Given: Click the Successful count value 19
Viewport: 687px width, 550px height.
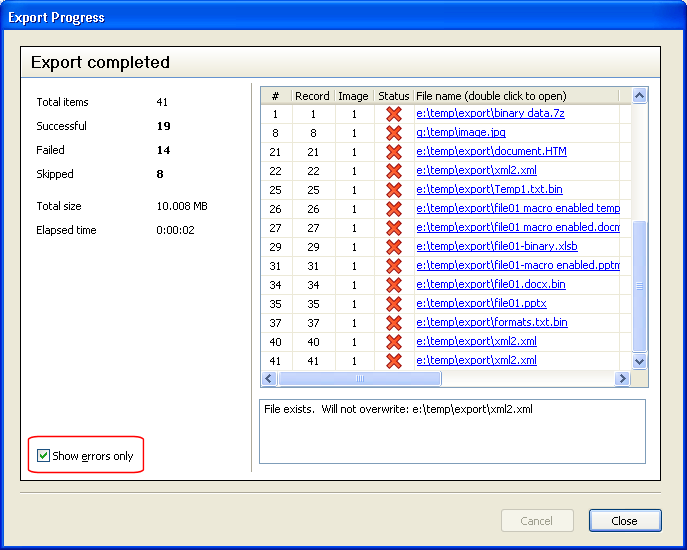Looking at the screenshot, I should [x=163, y=126].
